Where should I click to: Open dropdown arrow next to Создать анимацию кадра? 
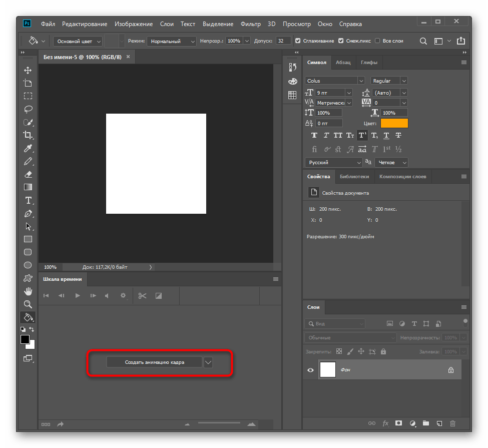pos(209,362)
